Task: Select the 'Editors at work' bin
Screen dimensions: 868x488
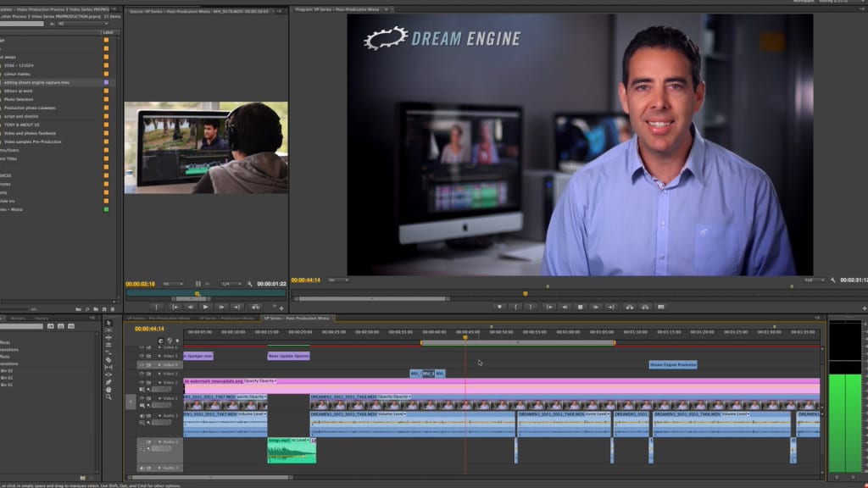Action: pos(19,91)
